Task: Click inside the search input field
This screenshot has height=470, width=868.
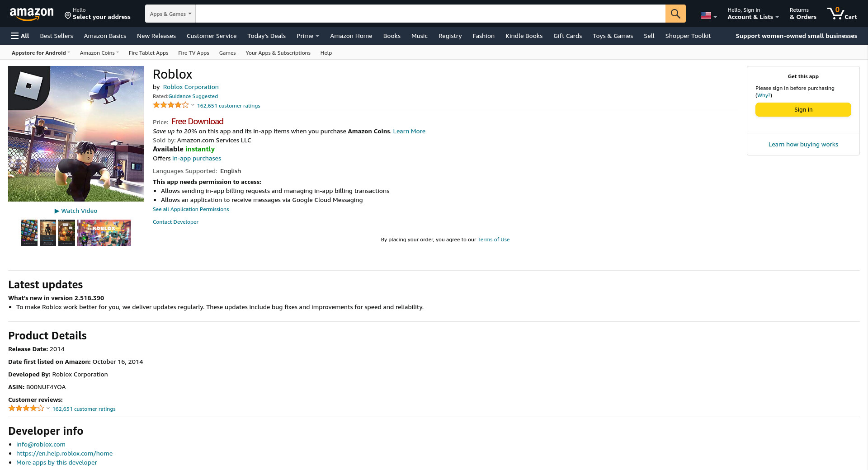Action: [x=429, y=14]
